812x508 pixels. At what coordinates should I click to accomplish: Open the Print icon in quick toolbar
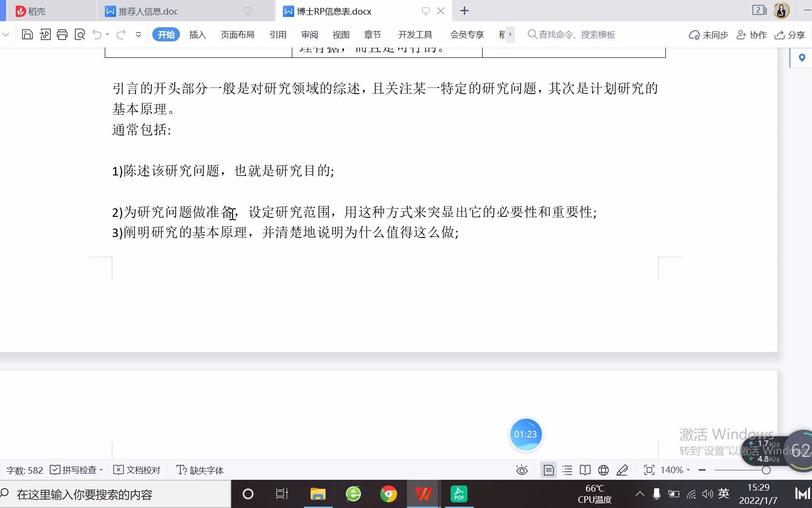[x=62, y=34]
